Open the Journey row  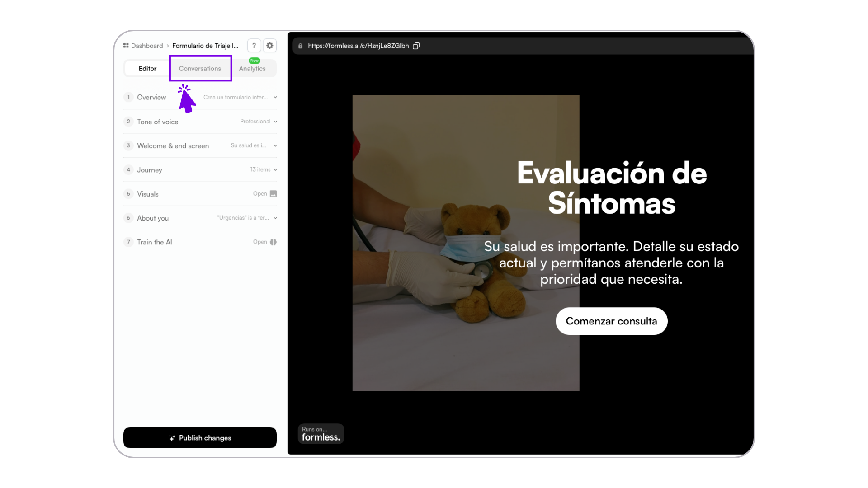[x=200, y=170]
